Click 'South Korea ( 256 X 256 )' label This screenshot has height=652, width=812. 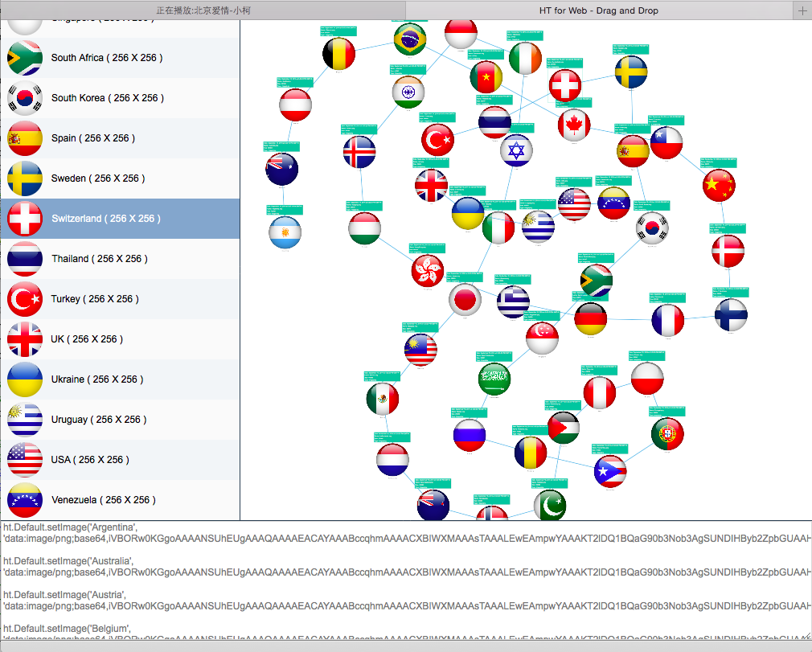[107, 98]
